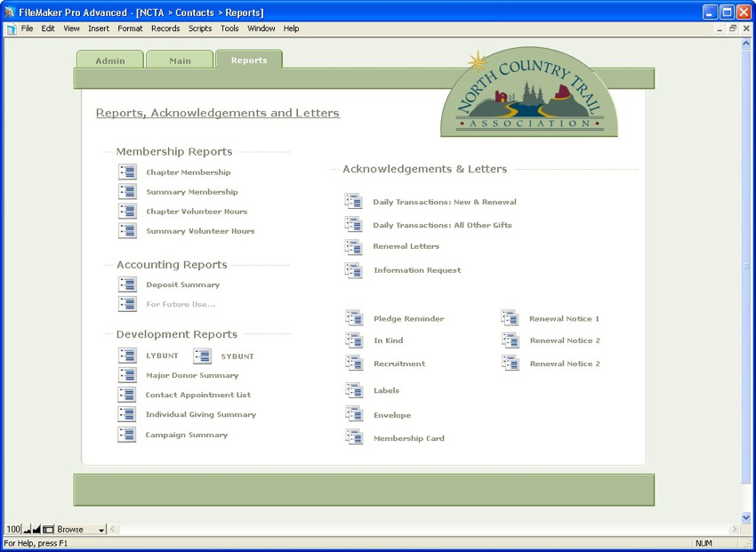Open the Membership Card icon
The height and width of the screenshot is (552, 756).
coord(354,436)
